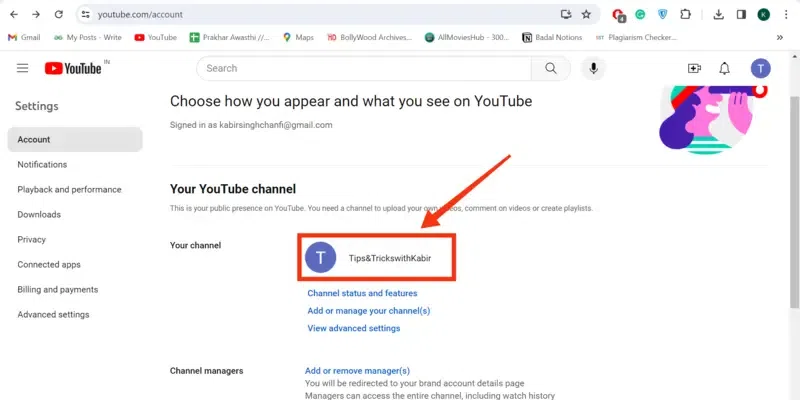Screen dimensions: 800x400
Task: Select Advanced settings in sidebar
Action: pos(75,314)
